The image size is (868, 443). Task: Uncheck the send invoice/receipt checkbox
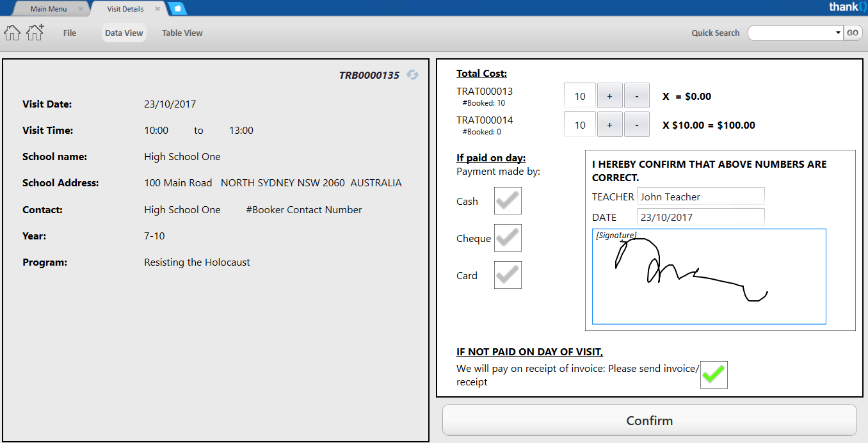(714, 375)
